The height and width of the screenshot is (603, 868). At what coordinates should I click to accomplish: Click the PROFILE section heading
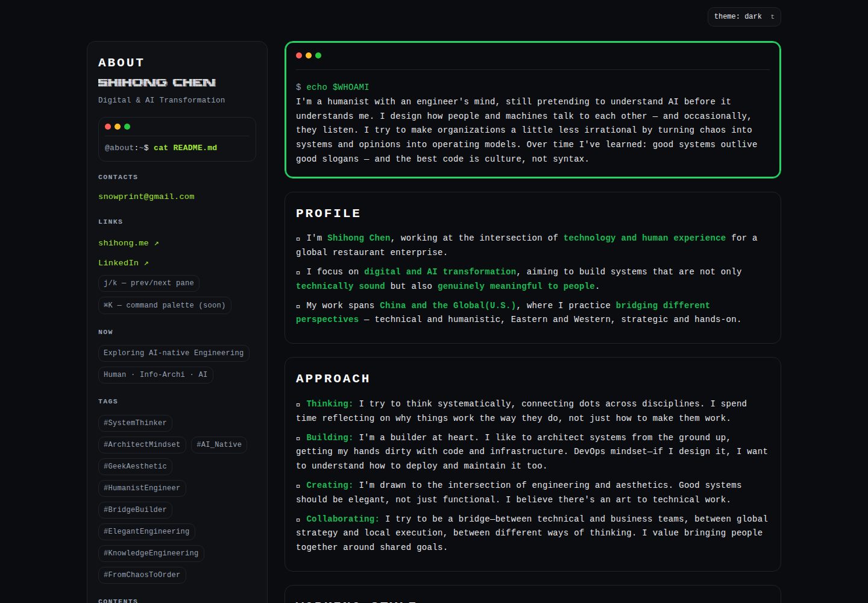(329, 213)
